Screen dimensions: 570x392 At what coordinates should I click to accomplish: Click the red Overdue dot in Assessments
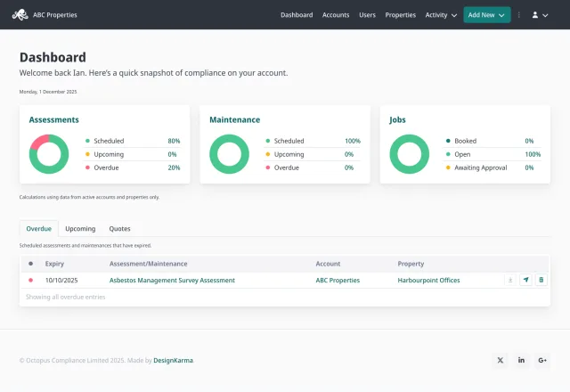point(87,167)
